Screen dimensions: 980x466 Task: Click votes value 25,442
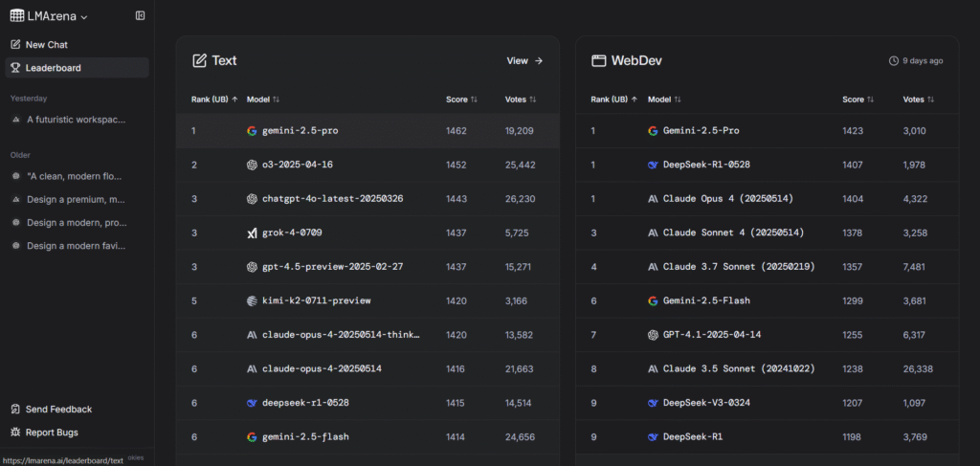[520, 165]
